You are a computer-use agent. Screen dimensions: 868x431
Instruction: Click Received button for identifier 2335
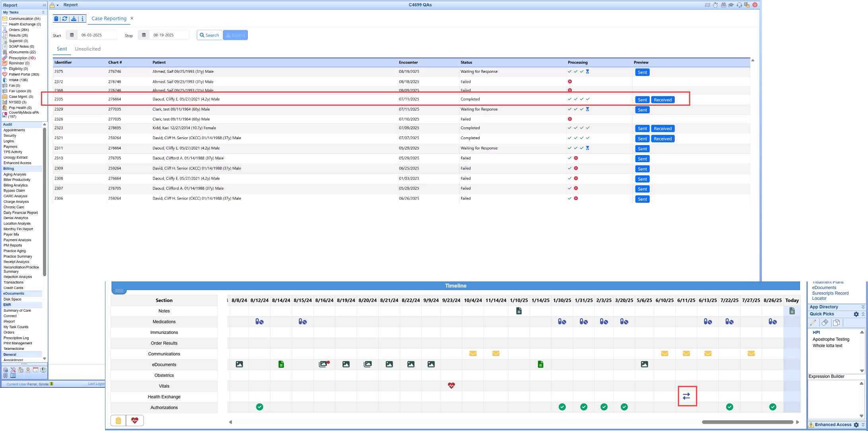(662, 100)
